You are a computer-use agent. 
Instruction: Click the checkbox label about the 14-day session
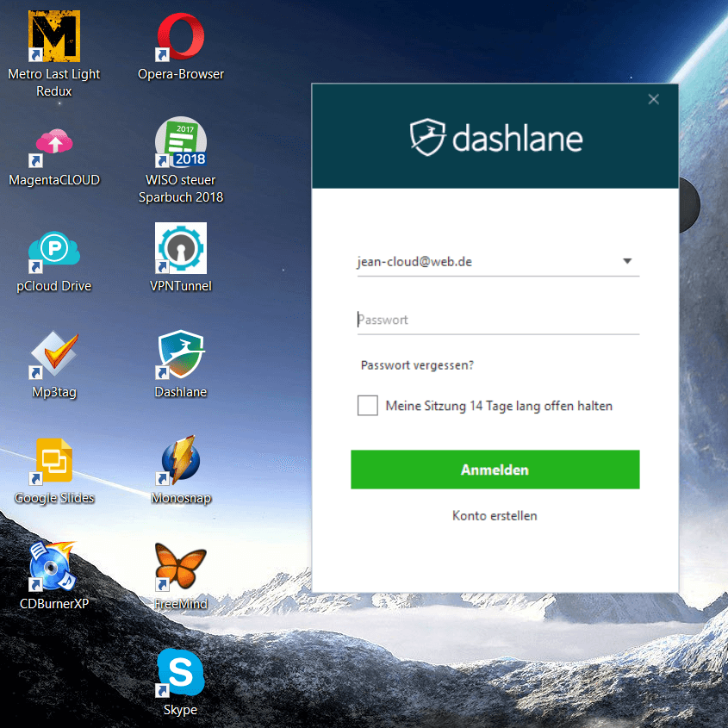[x=499, y=407]
